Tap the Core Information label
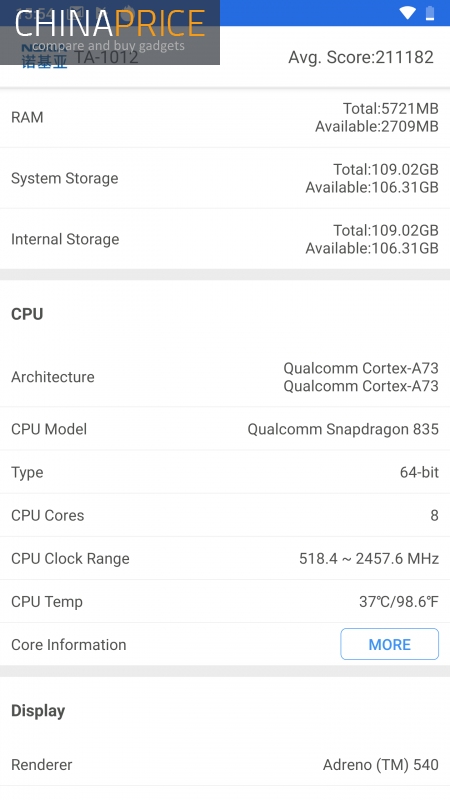450x800 pixels. click(69, 644)
